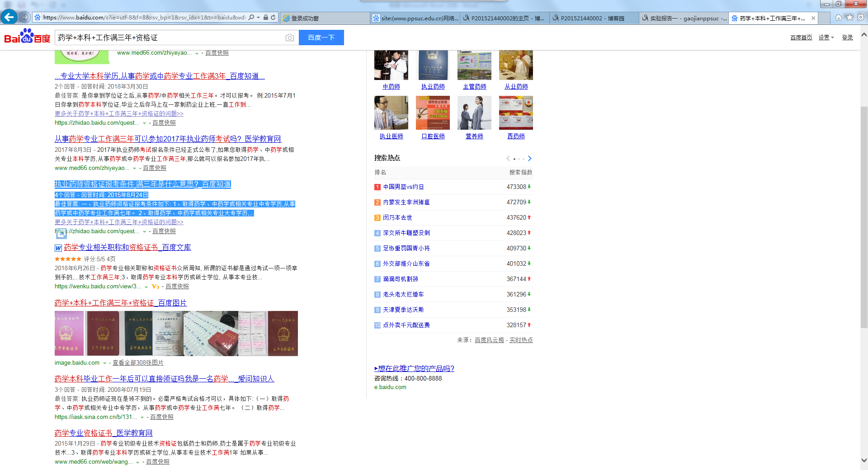The image size is (868, 470).
Task: Show previous page of 搜索热点 list
Action: [508, 158]
